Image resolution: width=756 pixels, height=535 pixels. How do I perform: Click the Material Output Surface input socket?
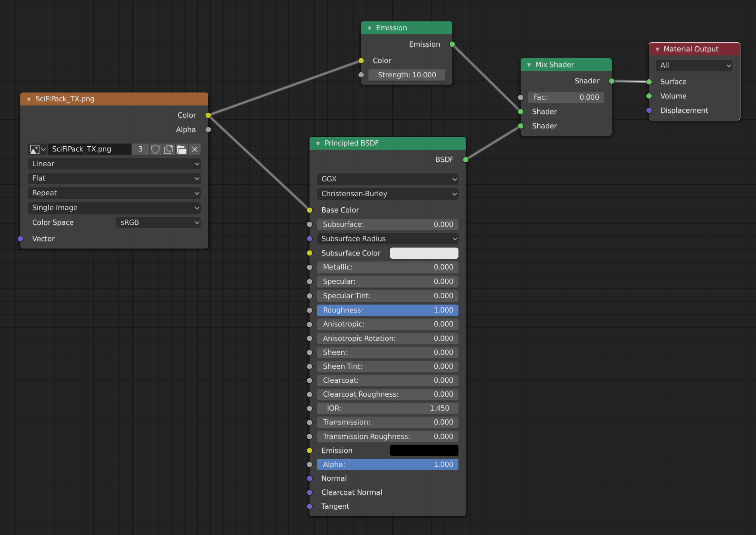(x=649, y=82)
